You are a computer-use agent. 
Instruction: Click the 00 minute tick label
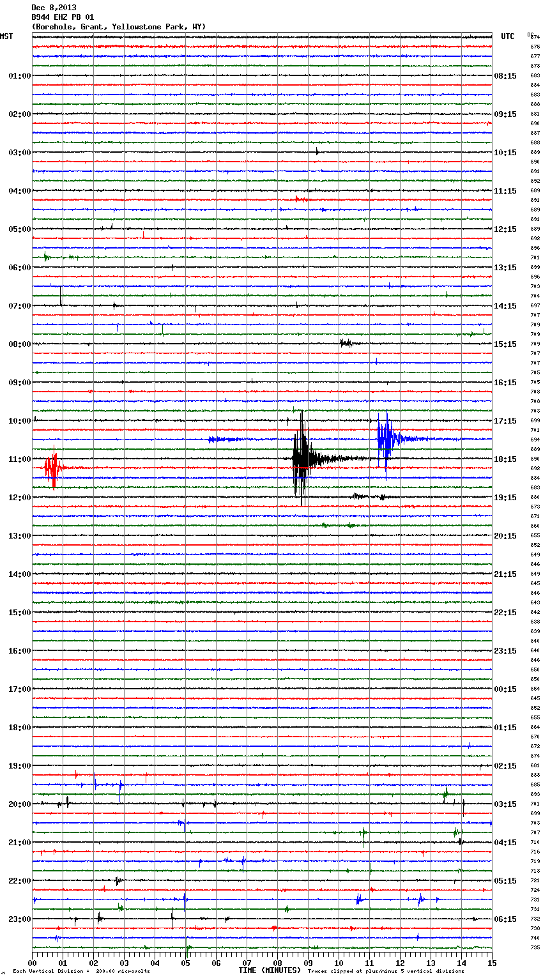pos(32,963)
